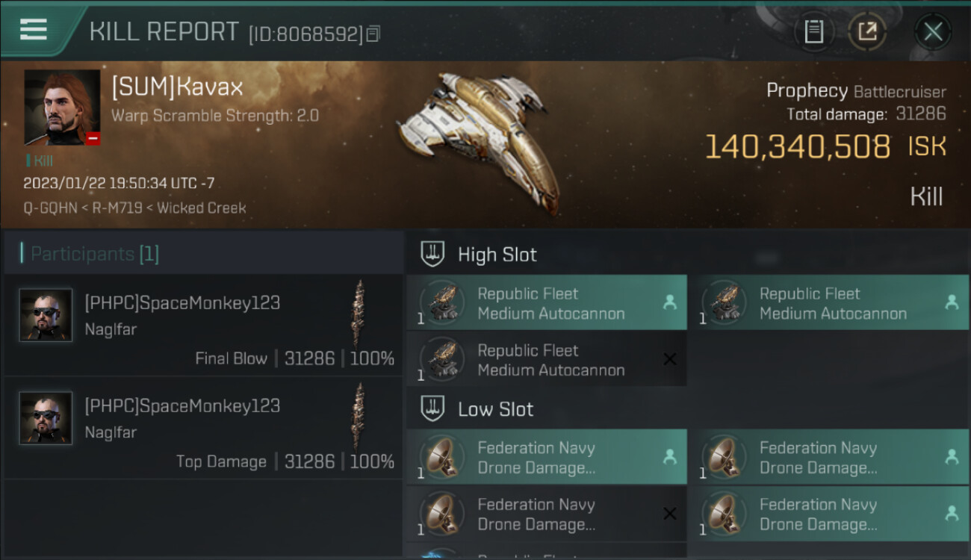This screenshot has height=560, width=971.
Task: Click the Naglfar ship icon for Top Damage
Action: [359, 417]
